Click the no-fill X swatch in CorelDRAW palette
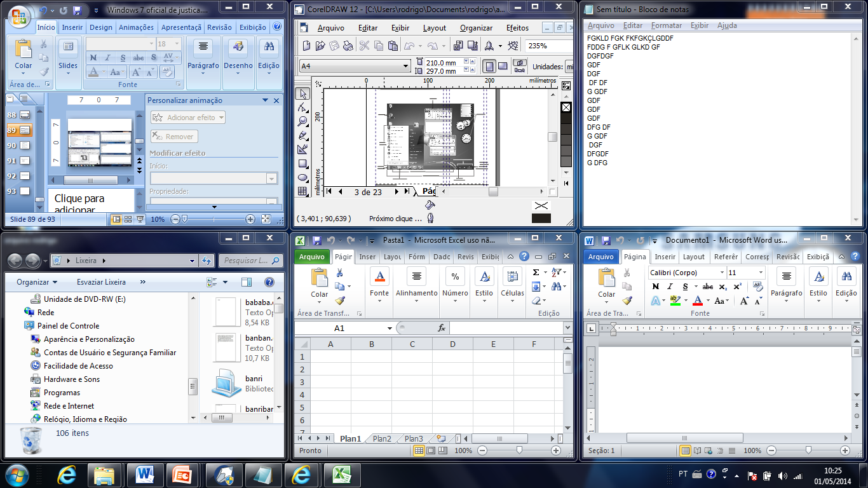 pos(566,107)
